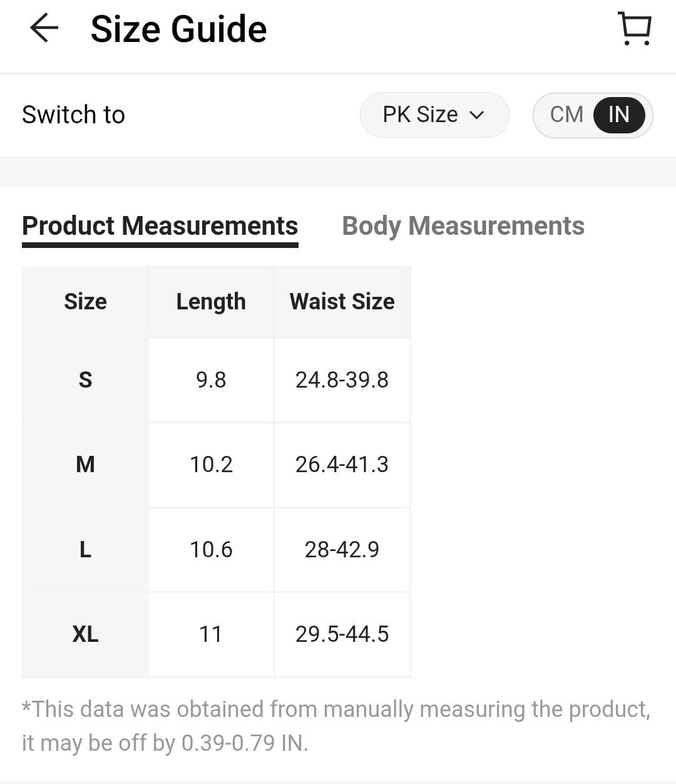Click the 10.2 length cell

[211, 465]
